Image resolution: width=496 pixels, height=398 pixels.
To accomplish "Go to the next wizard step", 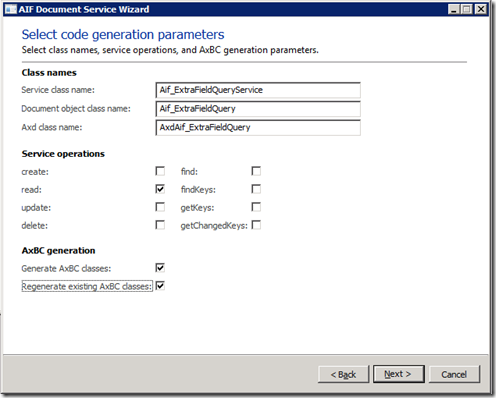I will [x=399, y=374].
